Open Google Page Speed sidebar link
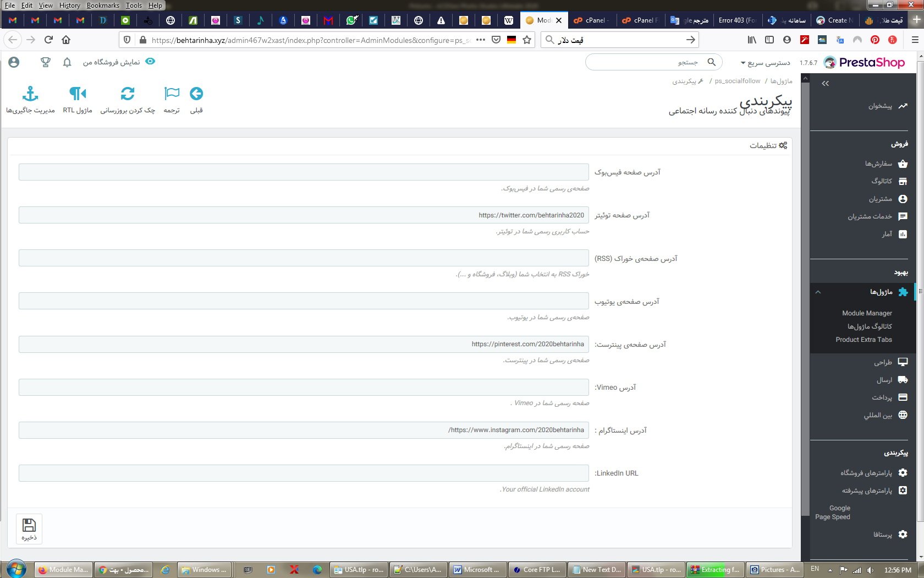The height and width of the screenshot is (578, 924). (833, 512)
